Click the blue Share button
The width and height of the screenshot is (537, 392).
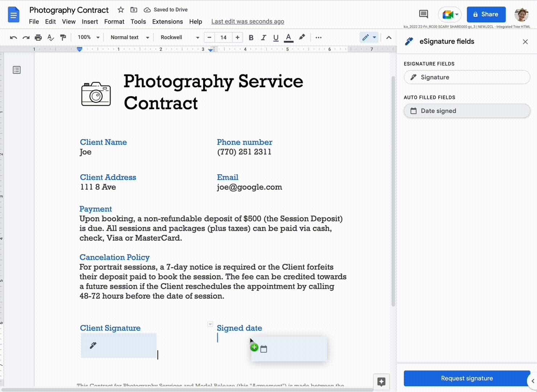click(486, 15)
